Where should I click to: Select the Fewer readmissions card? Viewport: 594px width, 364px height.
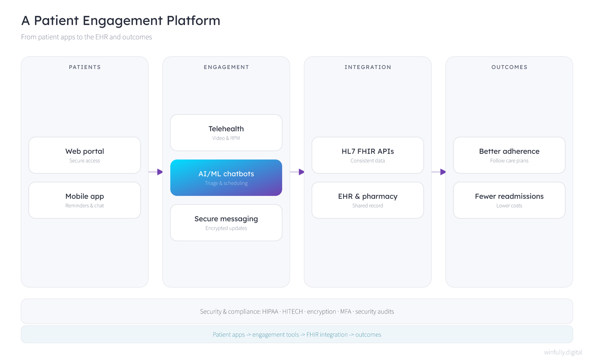[x=509, y=200]
